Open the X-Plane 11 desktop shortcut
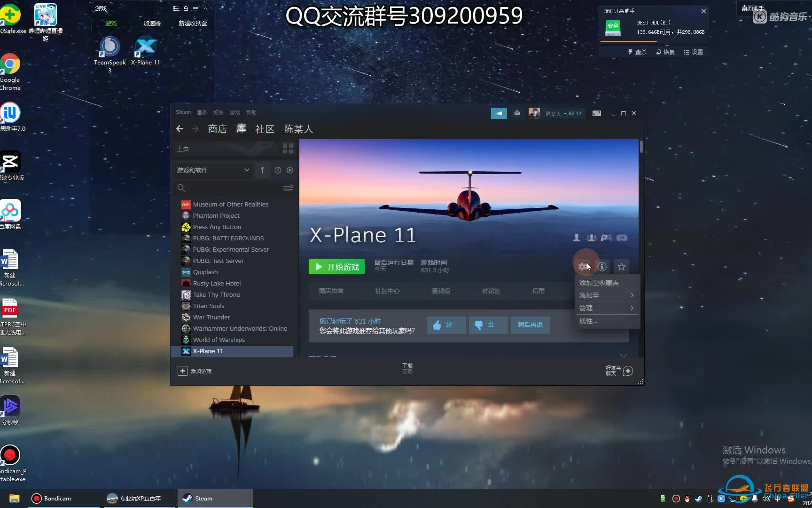The width and height of the screenshot is (812, 508). point(146,51)
